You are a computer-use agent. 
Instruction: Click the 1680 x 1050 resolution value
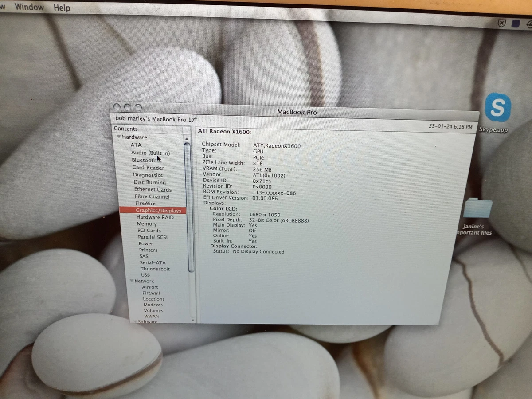tap(265, 215)
